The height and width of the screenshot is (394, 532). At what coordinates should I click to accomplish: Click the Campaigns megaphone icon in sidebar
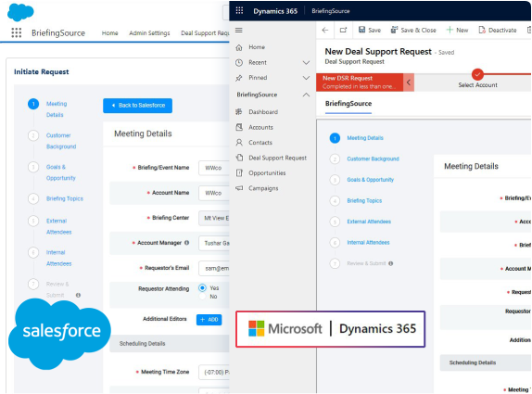pos(239,188)
